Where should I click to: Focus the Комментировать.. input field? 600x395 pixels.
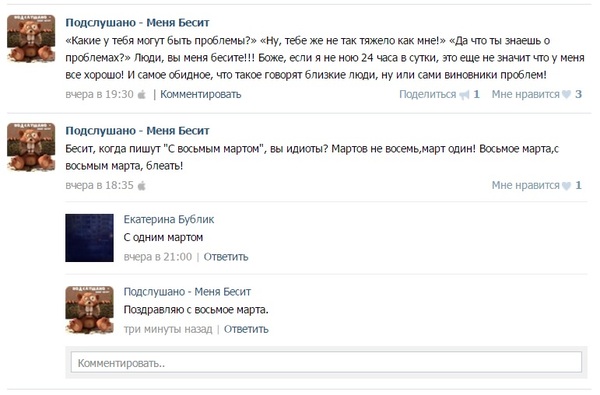[x=326, y=362]
